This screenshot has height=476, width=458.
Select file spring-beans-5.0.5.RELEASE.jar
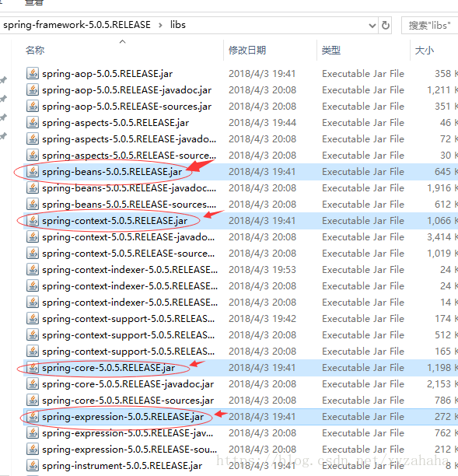112,172
